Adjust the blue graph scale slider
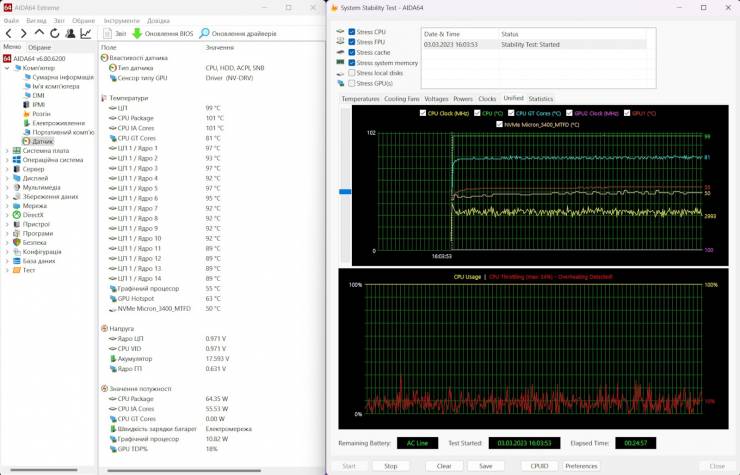The width and height of the screenshot is (740, 475). click(x=346, y=192)
